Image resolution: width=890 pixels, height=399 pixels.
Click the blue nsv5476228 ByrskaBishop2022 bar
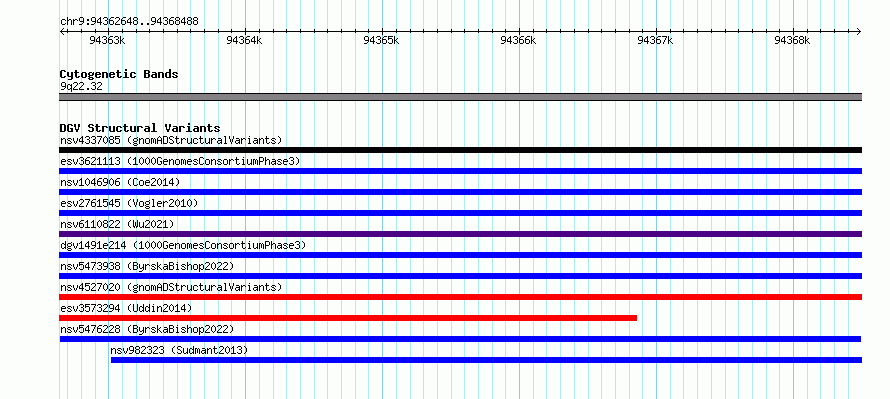(460, 339)
